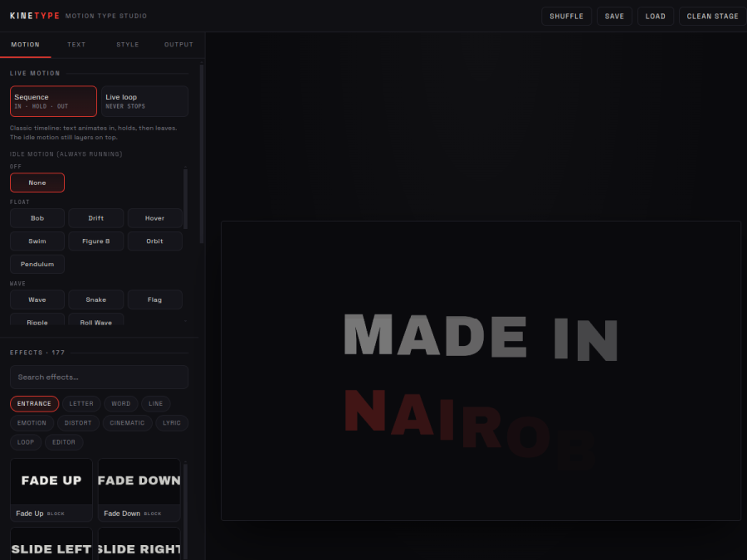Open the Style tab

[x=128, y=45]
